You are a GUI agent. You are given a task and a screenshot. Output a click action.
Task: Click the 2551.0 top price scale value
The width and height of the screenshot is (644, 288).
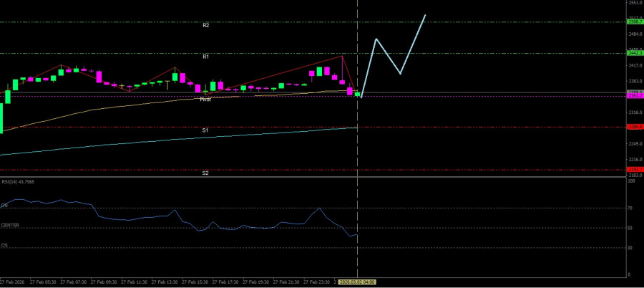pyautogui.click(x=634, y=3)
